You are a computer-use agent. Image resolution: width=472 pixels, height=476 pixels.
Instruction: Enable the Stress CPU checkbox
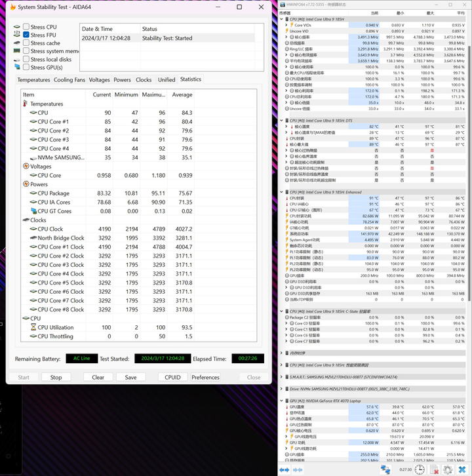coord(26,27)
